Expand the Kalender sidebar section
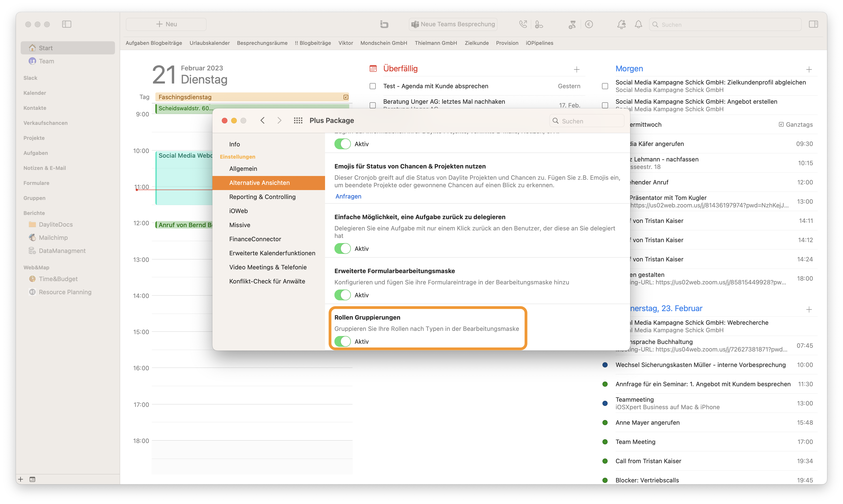This screenshot has width=843, height=504. coord(35,93)
